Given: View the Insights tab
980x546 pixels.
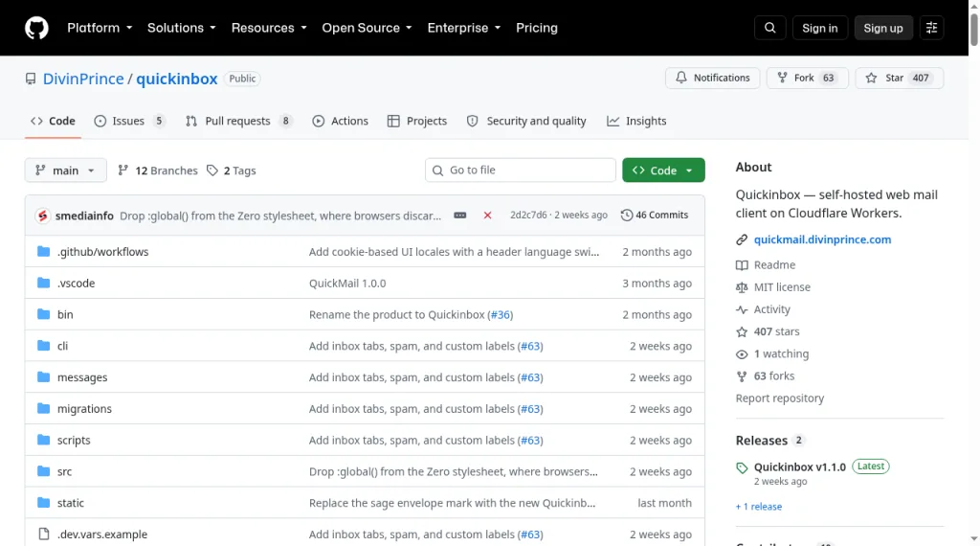Looking at the screenshot, I should click(x=636, y=122).
